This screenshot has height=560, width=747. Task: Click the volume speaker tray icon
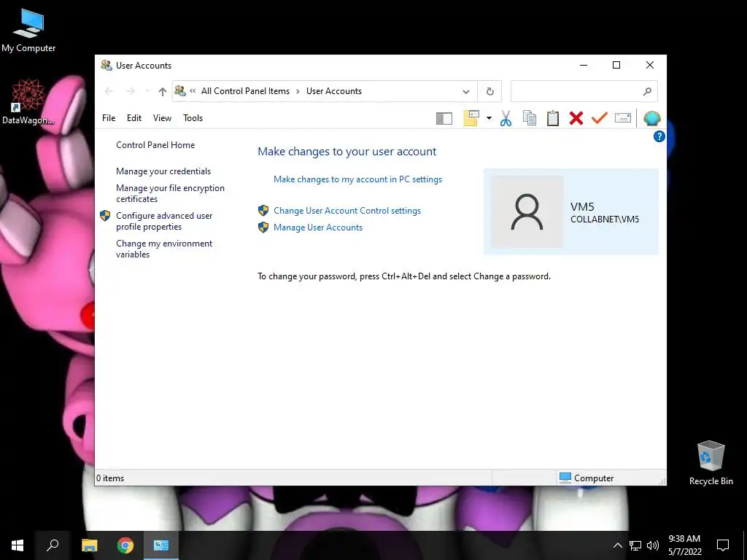click(653, 545)
